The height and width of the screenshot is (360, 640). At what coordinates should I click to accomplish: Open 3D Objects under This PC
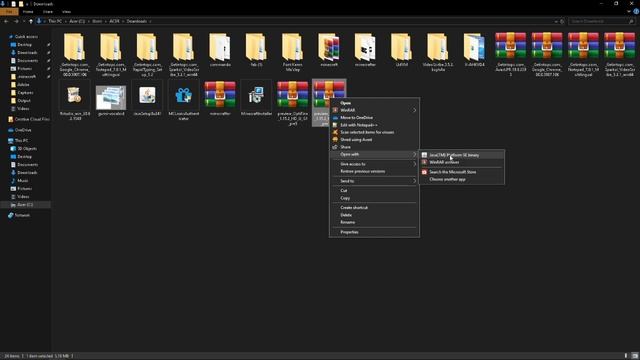(27, 149)
